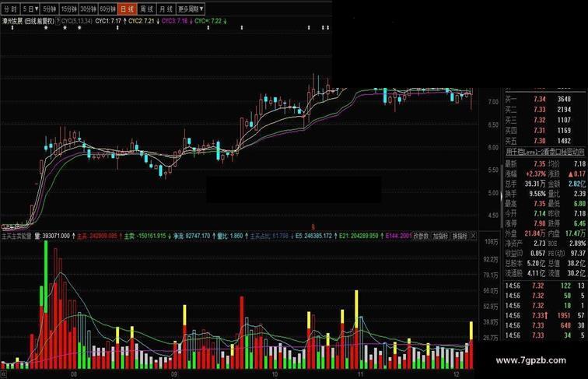The height and width of the screenshot is (379, 588).
Task: Click the 漳州发展 (日线,前复权) stock title
Action: point(28,21)
